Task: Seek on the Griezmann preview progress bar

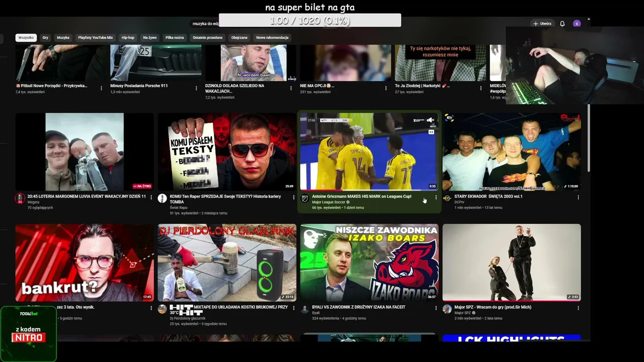Action: pos(369,190)
